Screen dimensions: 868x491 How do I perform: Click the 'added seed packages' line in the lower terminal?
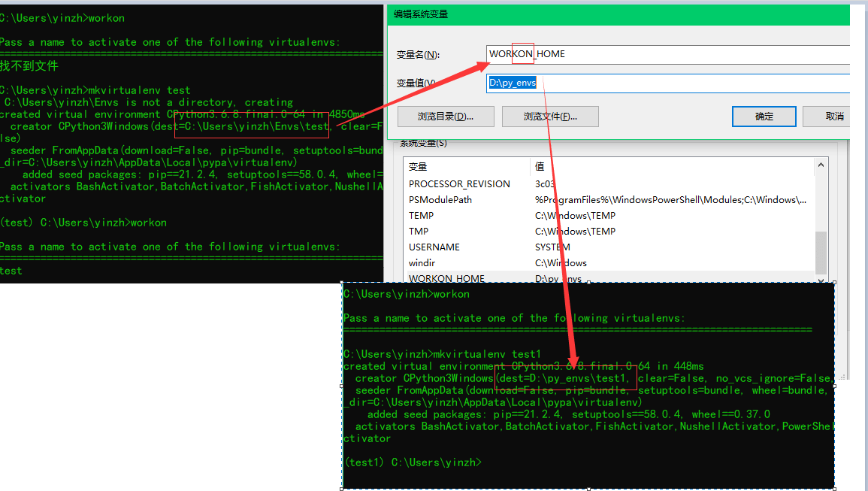pyautogui.click(x=568, y=414)
